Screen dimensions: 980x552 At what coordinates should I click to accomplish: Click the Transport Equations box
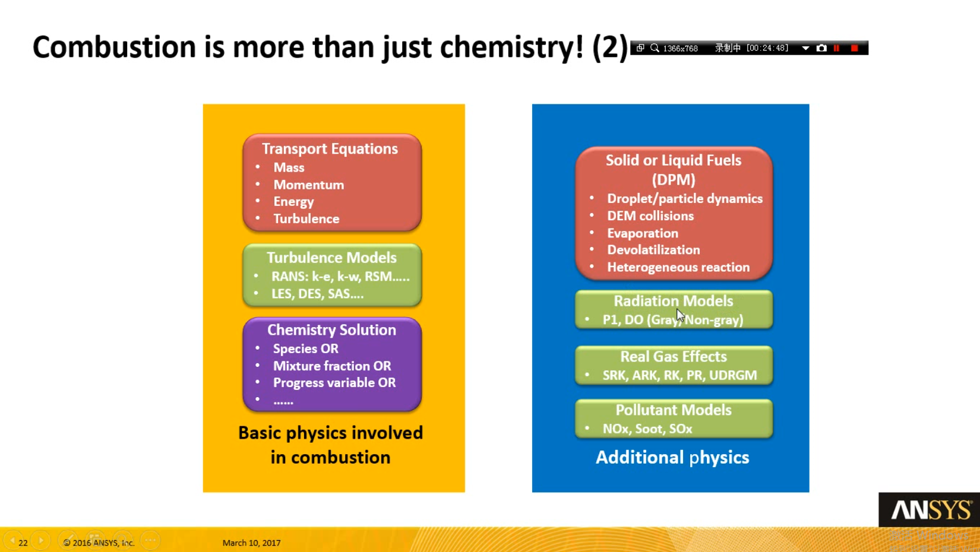point(332,183)
